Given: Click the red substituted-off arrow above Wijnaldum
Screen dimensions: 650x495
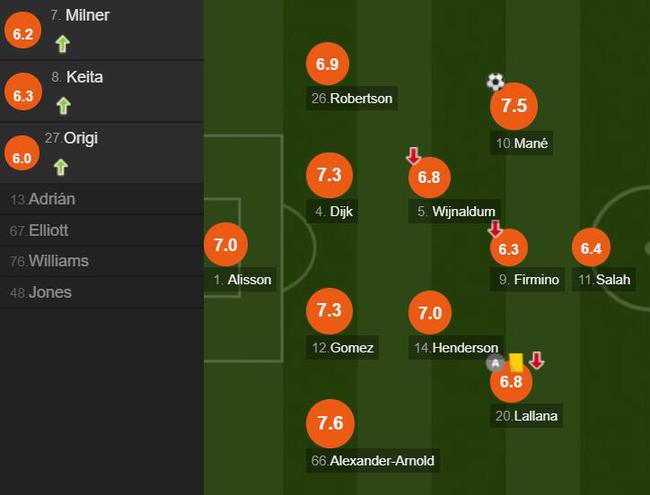Looking at the screenshot, I should (x=413, y=156).
